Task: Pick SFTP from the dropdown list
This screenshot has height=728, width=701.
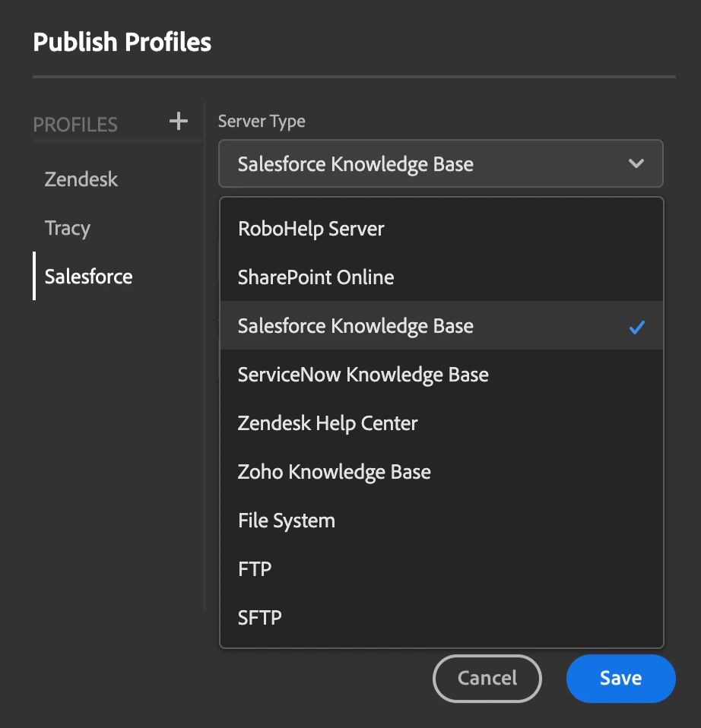Action: [259, 618]
